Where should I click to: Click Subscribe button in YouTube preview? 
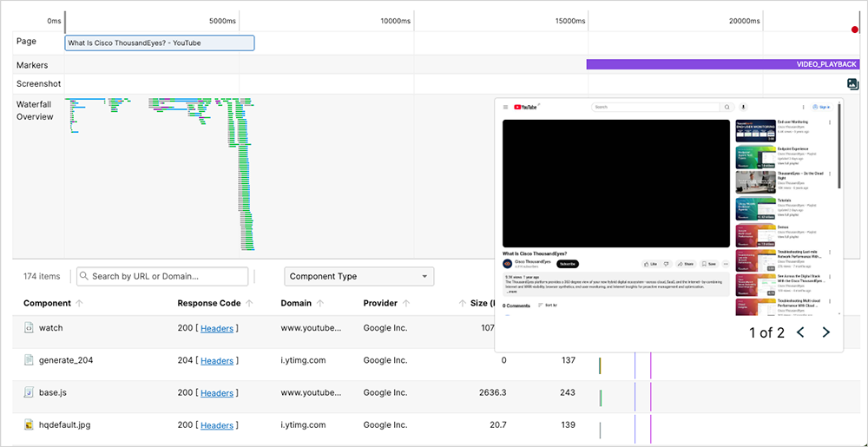point(568,264)
